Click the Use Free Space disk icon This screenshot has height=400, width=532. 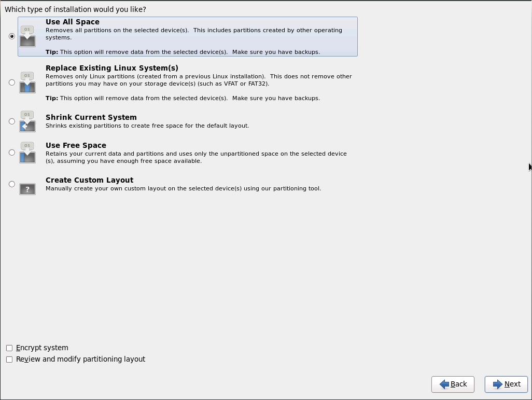pos(27,153)
